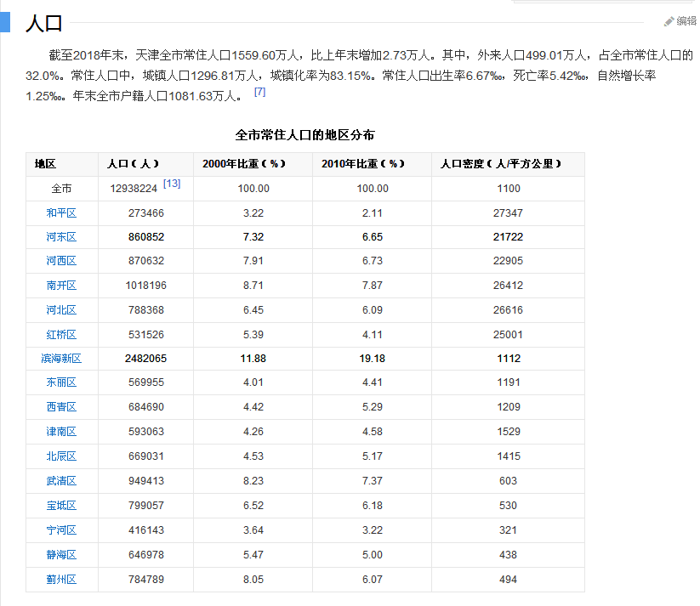Click the density value 26412
This screenshot has height=606, width=700.
click(x=508, y=285)
